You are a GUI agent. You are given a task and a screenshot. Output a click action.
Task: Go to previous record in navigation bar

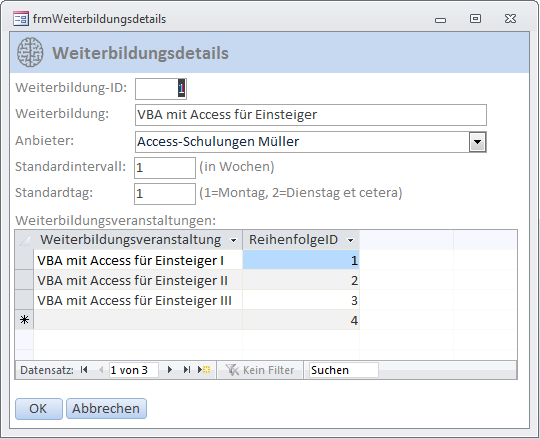click(101, 370)
